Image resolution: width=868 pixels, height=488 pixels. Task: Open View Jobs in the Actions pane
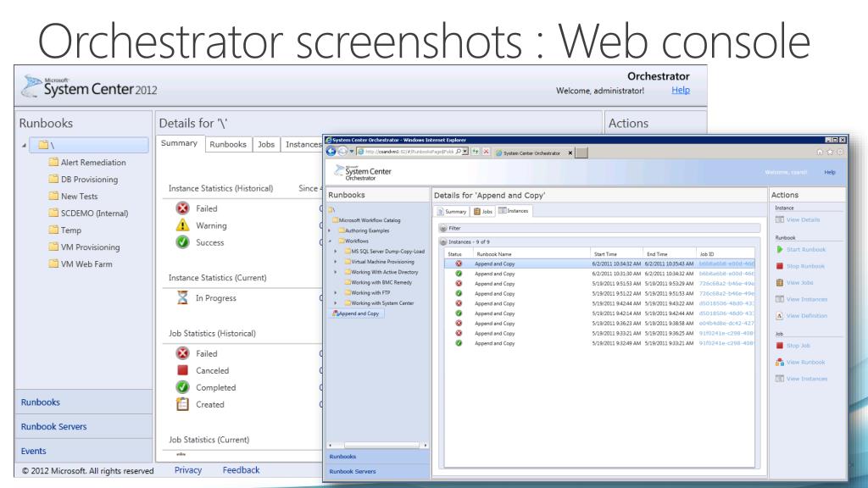click(x=794, y=283)
